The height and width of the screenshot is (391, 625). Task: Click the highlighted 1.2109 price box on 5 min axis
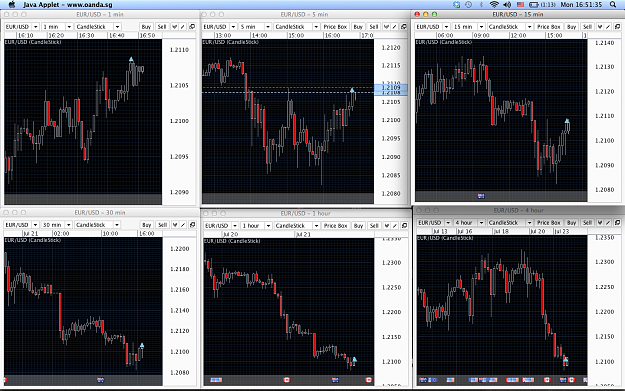click(391, 87)
